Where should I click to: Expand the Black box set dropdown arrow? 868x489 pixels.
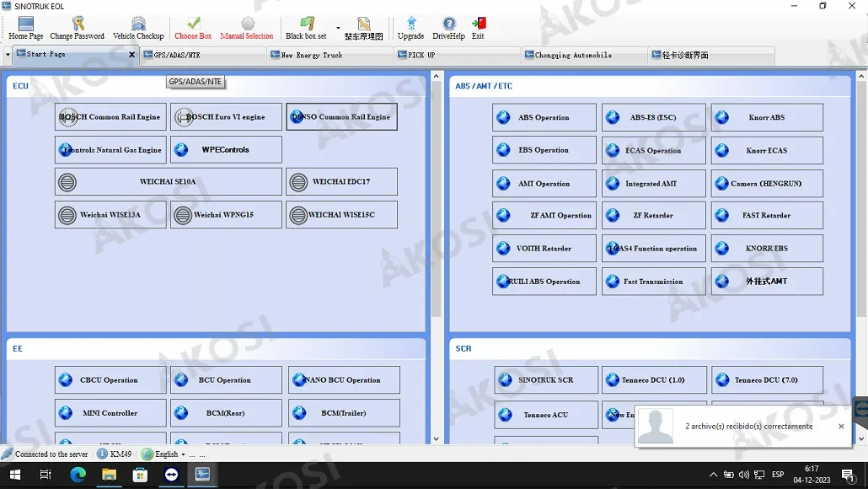coord(338,28)
